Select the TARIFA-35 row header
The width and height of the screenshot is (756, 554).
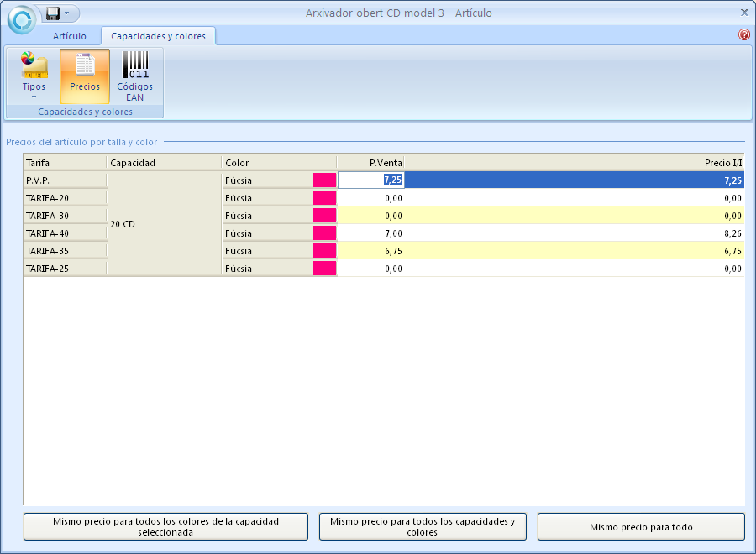65,251
